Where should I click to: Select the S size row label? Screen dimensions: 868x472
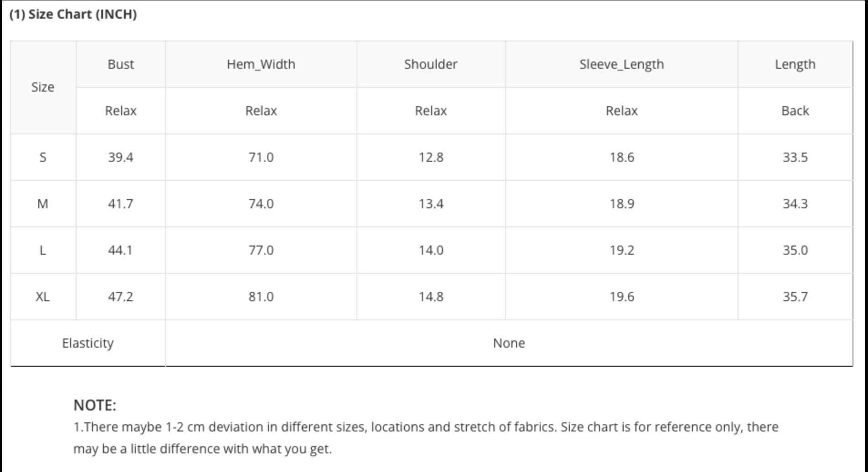coord(43,157)
